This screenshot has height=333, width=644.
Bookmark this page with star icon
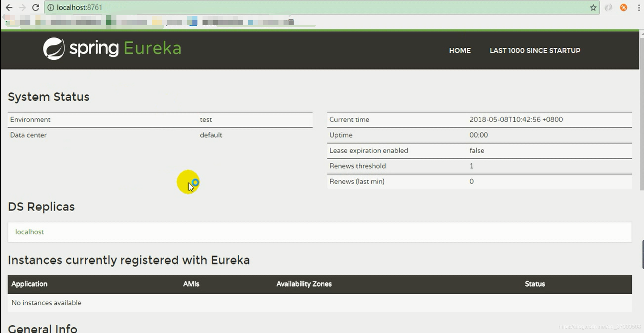coord(593,7)
